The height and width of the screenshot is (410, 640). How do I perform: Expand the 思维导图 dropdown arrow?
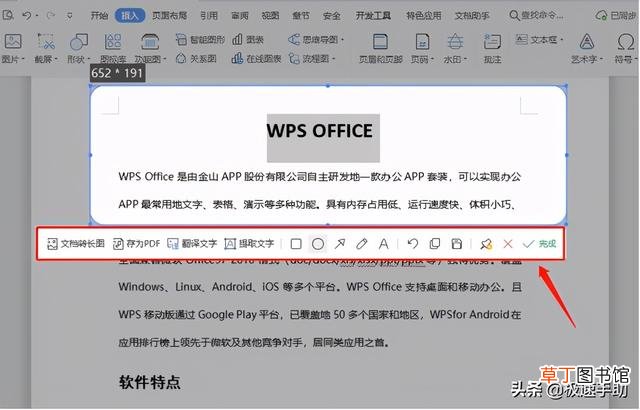[x=342, y=40]
